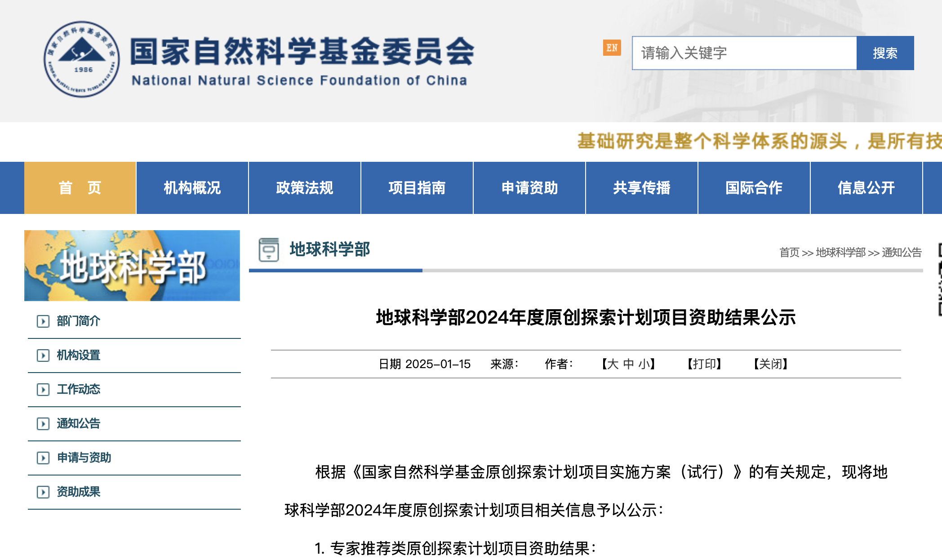
Task: Open the 首页 navigation tab
Action: [x=80, y=188]
